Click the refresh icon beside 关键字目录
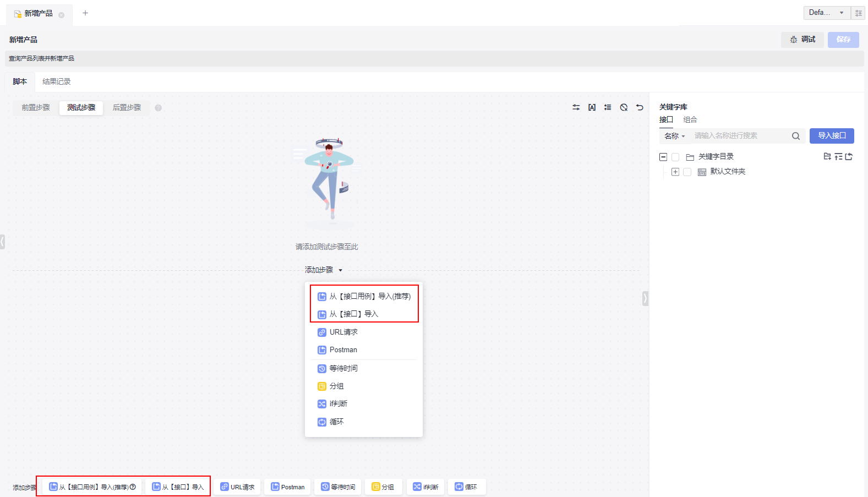868x497 pixels. (849, 156)
